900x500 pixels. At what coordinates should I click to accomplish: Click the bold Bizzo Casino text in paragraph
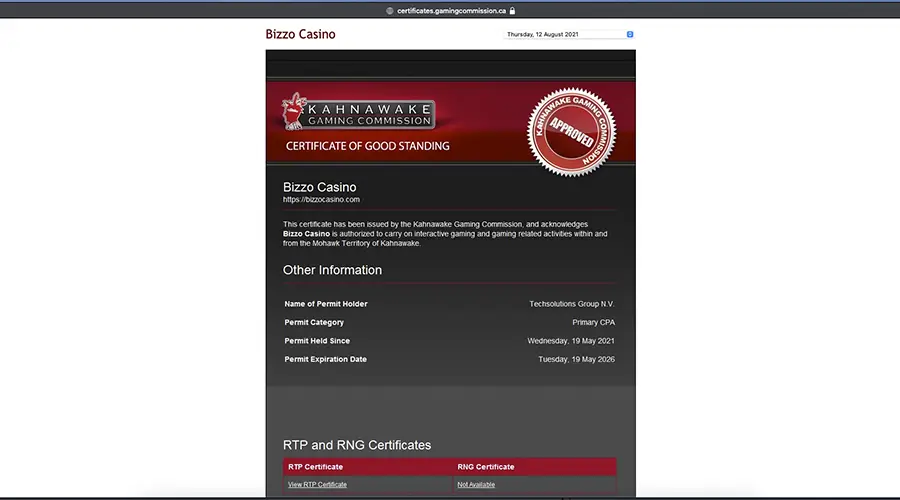click(x=307, y=234)
